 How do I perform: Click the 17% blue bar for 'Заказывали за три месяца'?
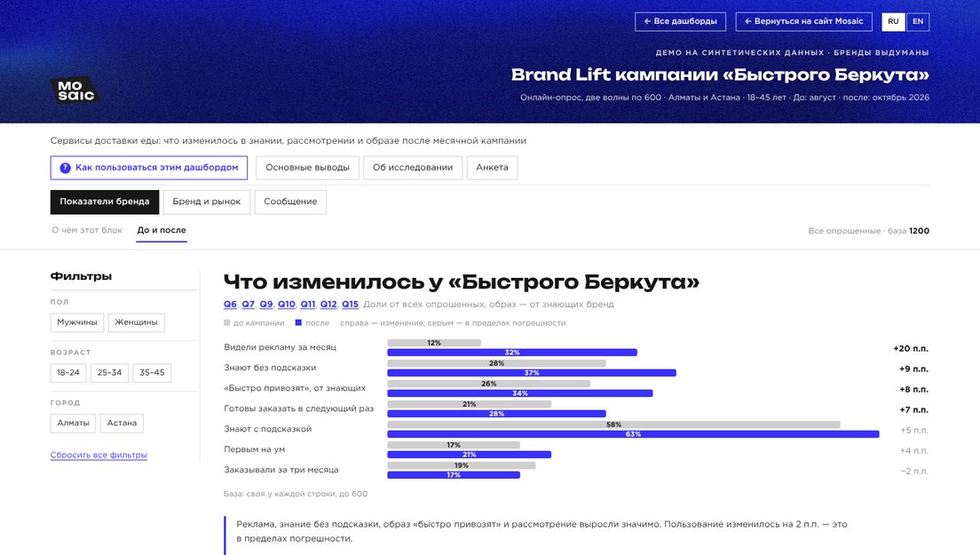pos(453,476)
